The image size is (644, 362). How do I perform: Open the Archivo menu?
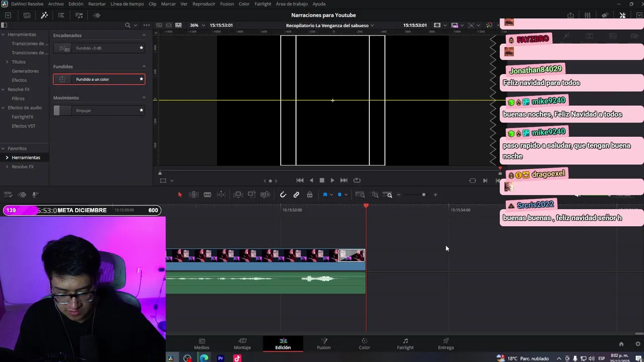pyautogui.click(x=56, y=4)
